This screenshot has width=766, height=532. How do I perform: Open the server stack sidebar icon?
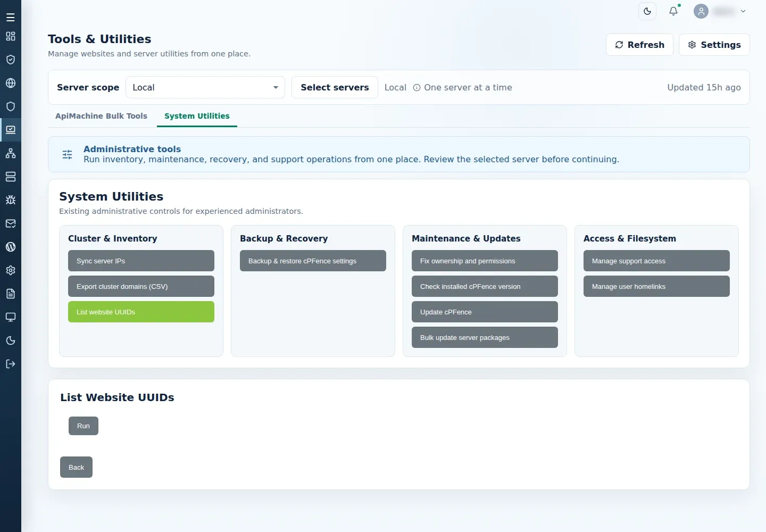(11, 177)
